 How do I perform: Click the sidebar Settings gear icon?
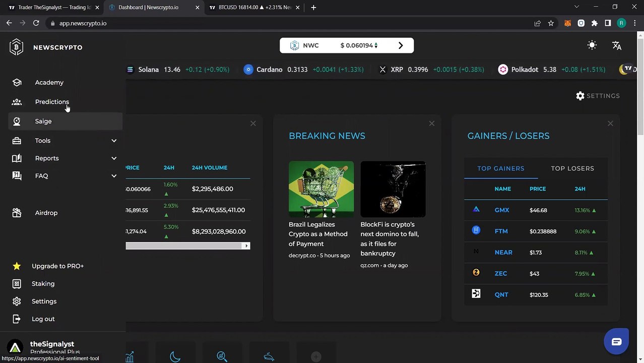(17, 301)
